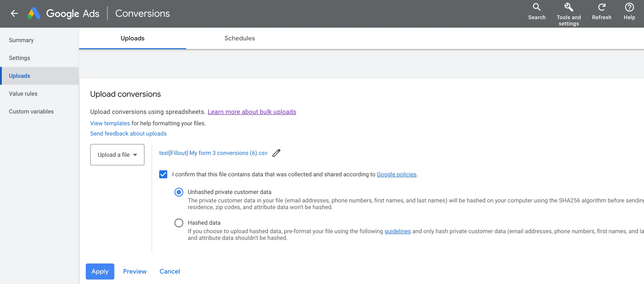The width and height of the screenshot is (644, 284).
Task: Click the Upload conversions heading
Action: (x=125, y=94)
